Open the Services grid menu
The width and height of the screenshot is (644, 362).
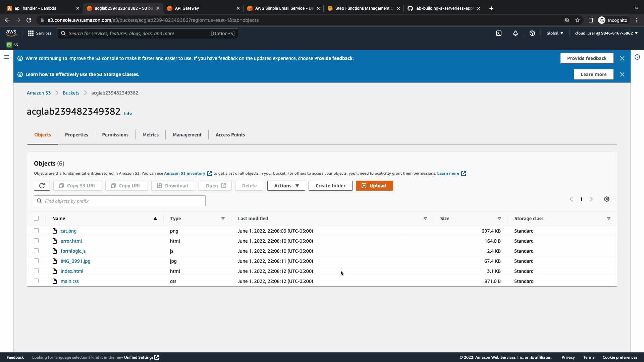click(x=39, y=33)
